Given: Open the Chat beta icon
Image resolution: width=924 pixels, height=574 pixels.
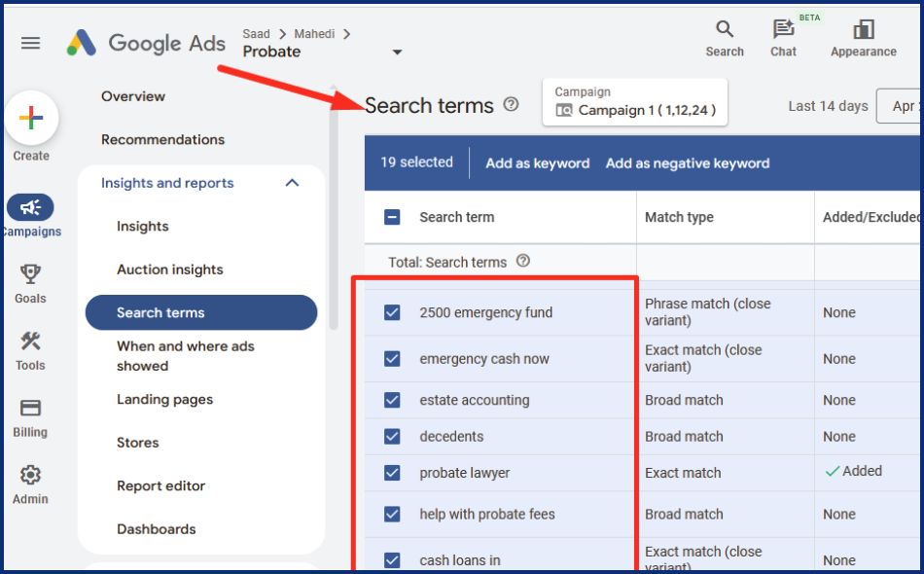Looking at the screenshot, I should coord(783,29).
